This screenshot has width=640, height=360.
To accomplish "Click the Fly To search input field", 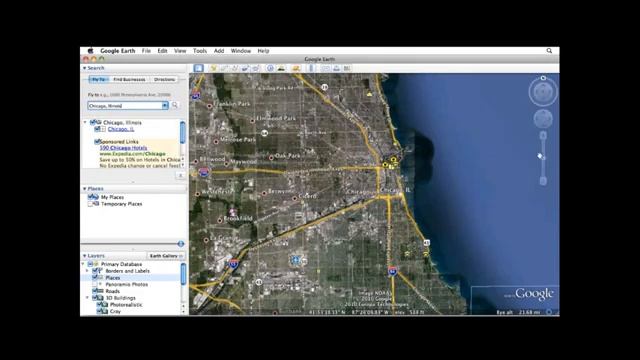I will (125, 106).
